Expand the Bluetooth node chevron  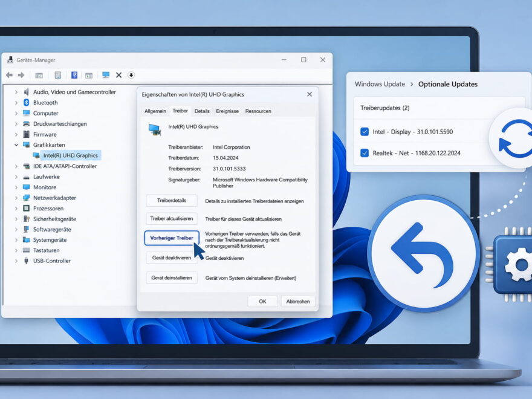pos(16,102)
